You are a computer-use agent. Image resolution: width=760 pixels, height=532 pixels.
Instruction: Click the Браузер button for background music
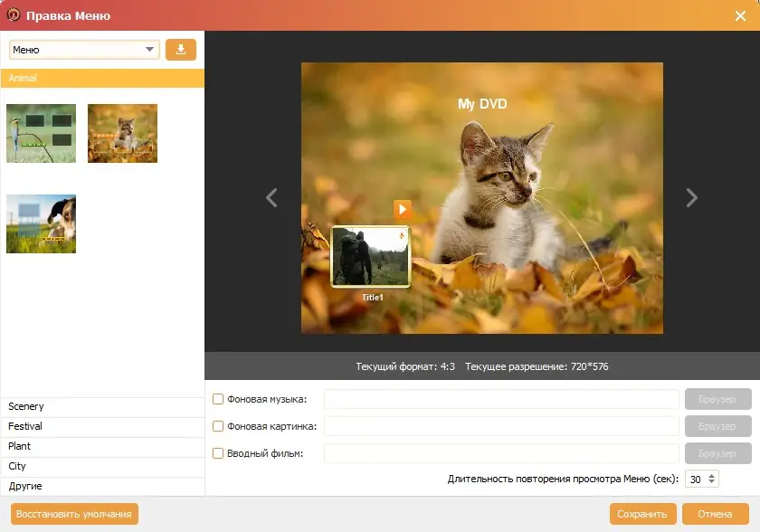click(717, 398)
